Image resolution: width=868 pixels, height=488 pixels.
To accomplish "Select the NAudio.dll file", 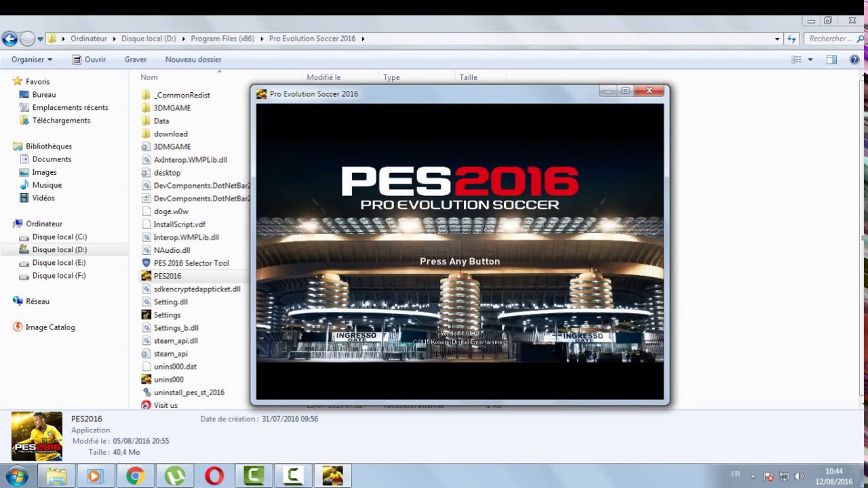I will click(x=172, y=250).
